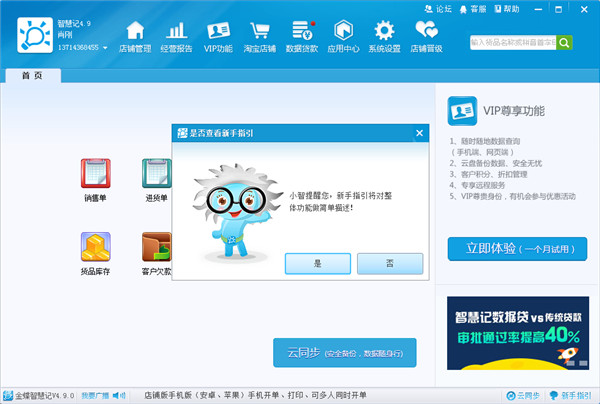Close the 是否查看新手指引 dialog
The width and height of the screenshot is (600, 404).
click(x=419, y=133)
